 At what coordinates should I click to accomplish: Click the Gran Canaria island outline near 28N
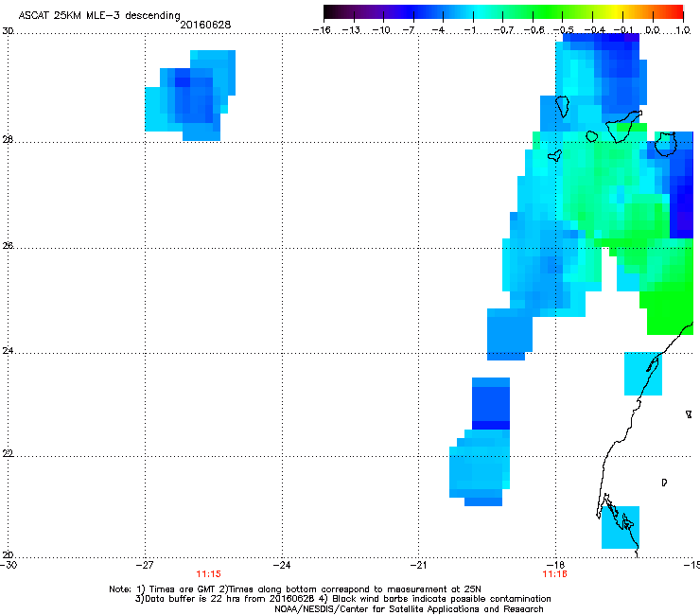[666, 144]
